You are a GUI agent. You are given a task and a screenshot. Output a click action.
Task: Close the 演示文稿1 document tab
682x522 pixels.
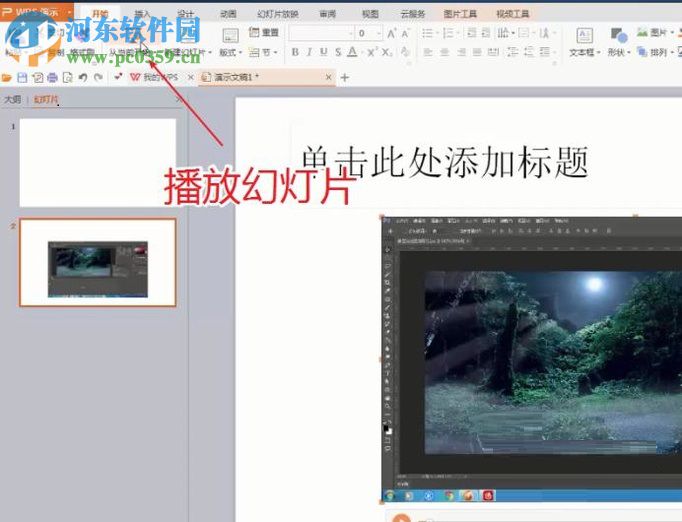coord(329,77)
